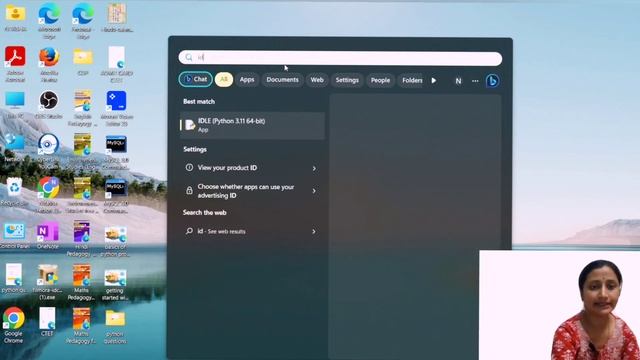Launch OneNote from desktop

(48, 236)
